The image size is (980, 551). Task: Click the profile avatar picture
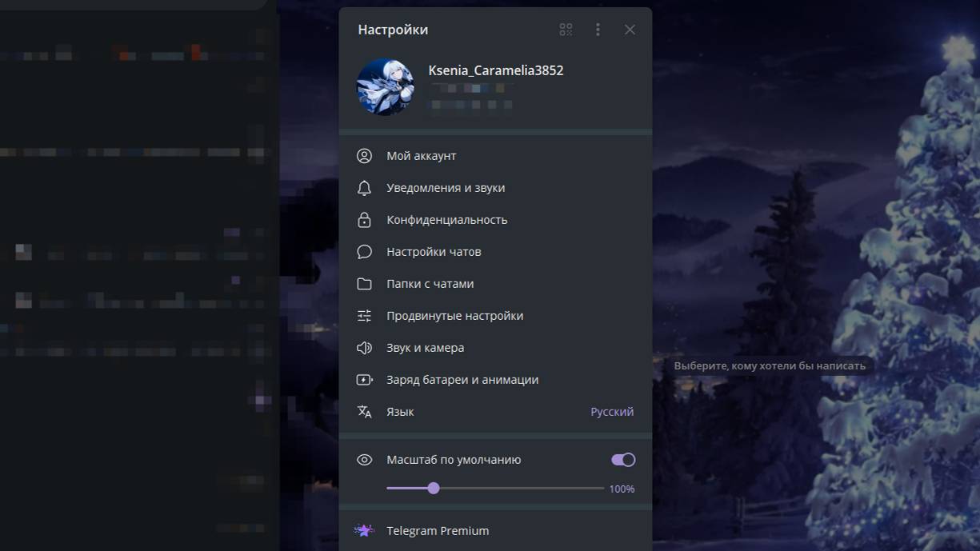[x=385, y=87]
